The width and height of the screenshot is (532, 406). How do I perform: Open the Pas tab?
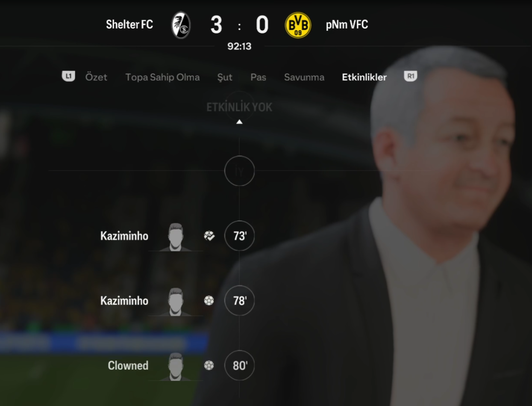(x=258, y=77)
